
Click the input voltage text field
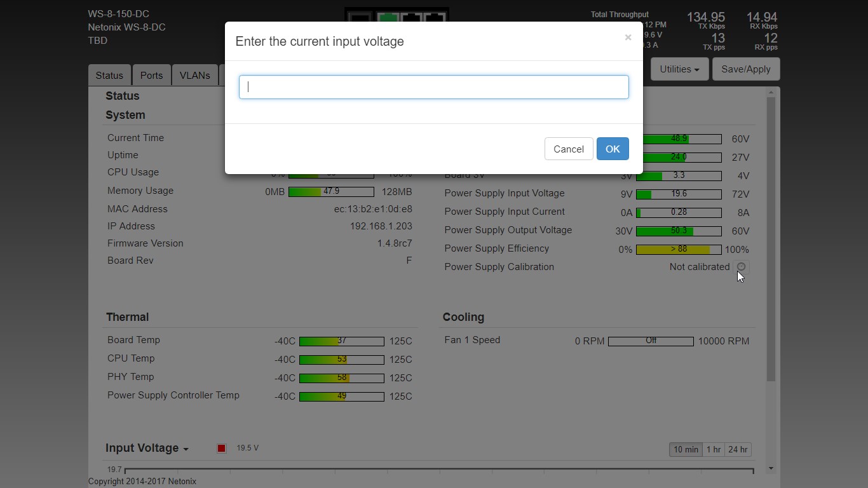coord(433,87)
